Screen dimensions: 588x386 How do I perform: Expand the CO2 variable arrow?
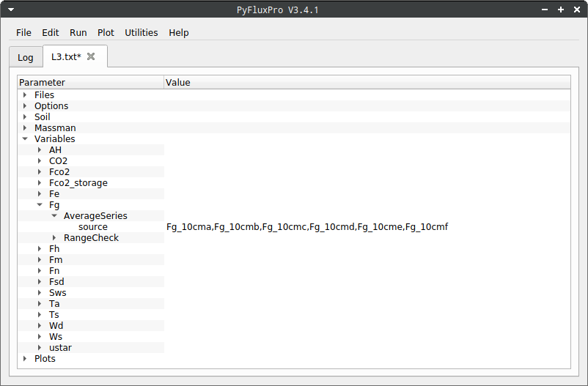click(40, 160)
